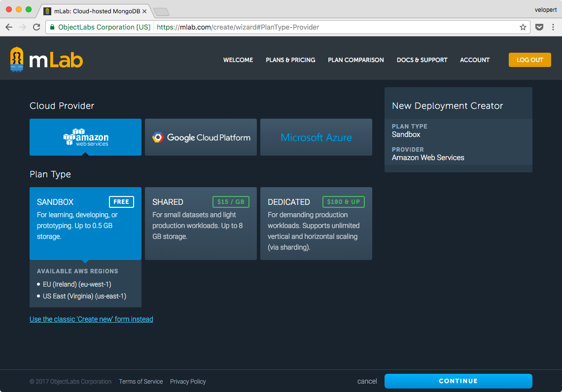The image size is (562, 392).
Task: Click the Sandbox plan type value in summary
Action: 406,134
